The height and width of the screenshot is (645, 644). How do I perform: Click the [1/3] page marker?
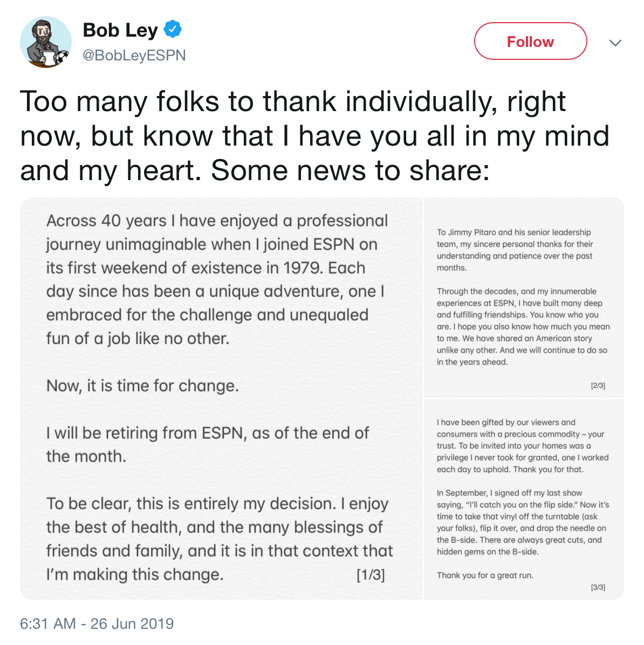pyautogui.click(x=371, y=575)
